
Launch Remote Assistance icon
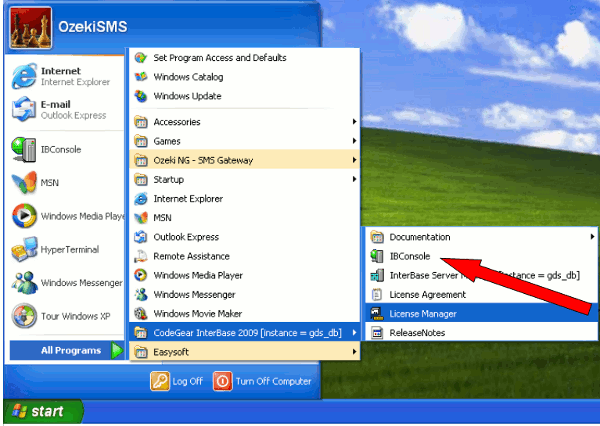coord(141,256)
